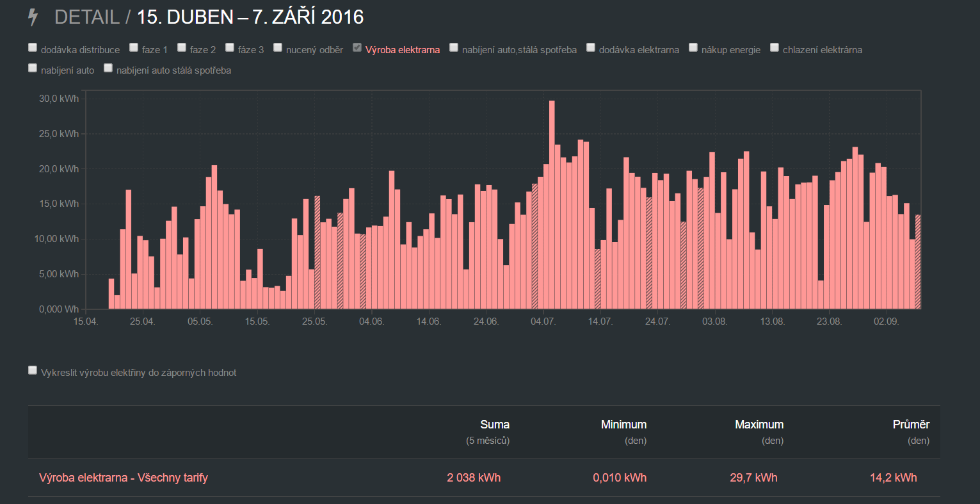Image resolution: width=980 pixels, height=504 pixels.
Task: Toggle the faze 2 series checkbox
Action: tap(182, 47)
